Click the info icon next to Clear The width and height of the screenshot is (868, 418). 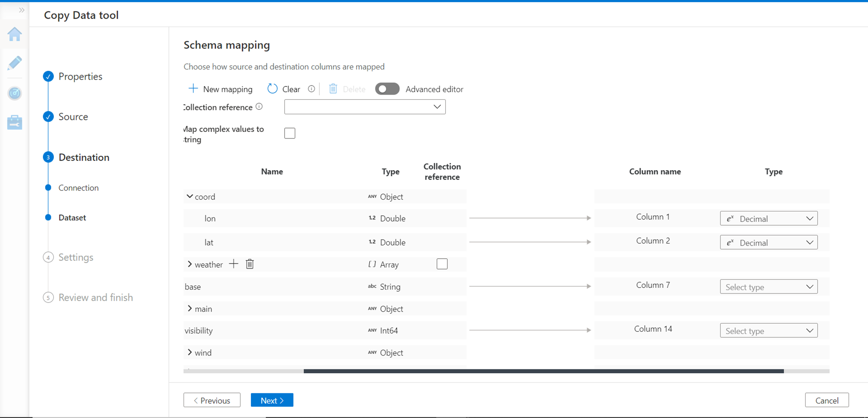click(311, 89)
